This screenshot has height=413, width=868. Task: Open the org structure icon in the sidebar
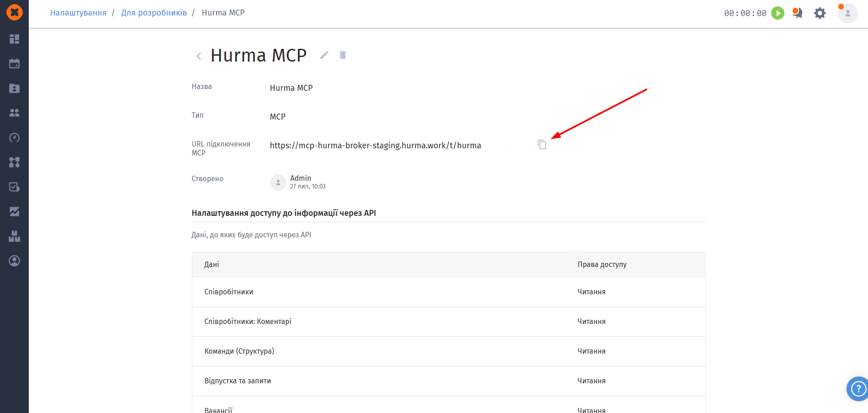pos(15,162)
